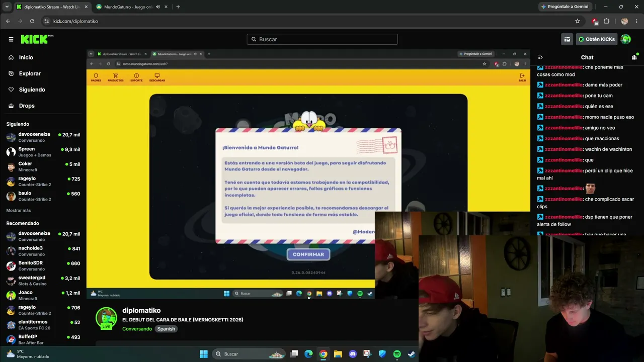Click chat message "pone tu cam"
644x362 pixels.
click(599, 96)
